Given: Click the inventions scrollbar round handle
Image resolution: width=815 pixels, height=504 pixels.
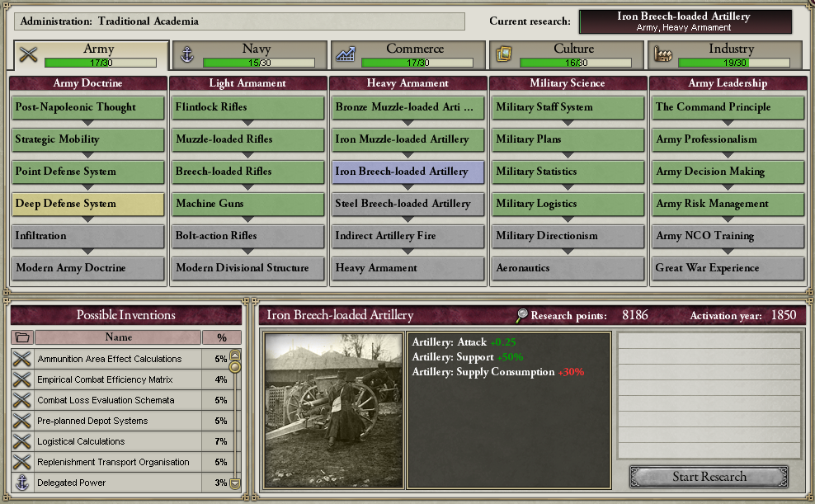Looking at the screenshot, I should (235, 367).
